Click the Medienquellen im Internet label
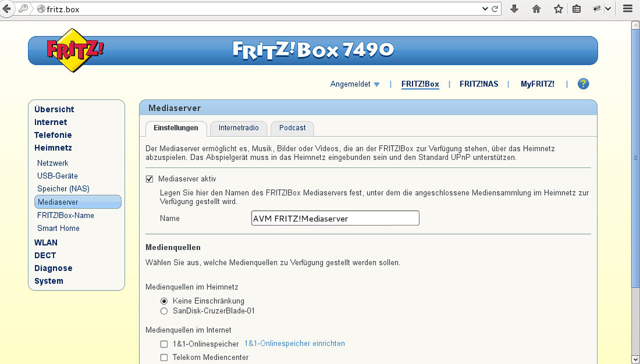This screenshot has height=364, width=640. 188,330
